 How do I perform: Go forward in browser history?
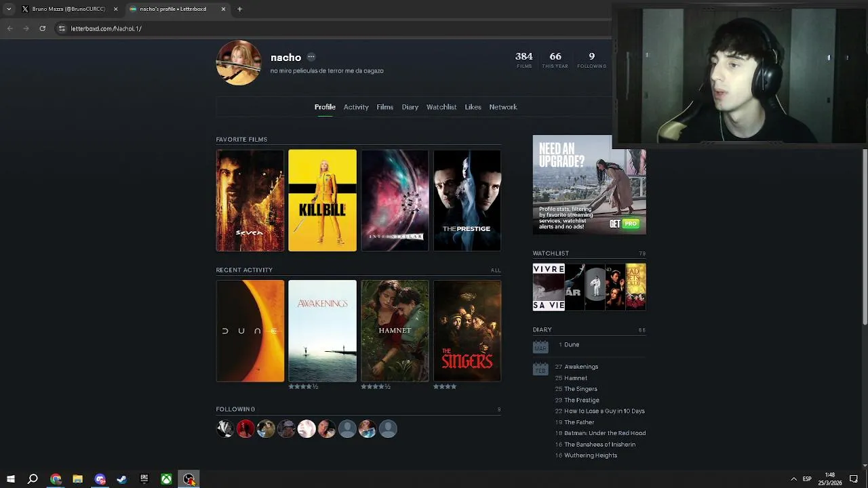coord(26,28)
